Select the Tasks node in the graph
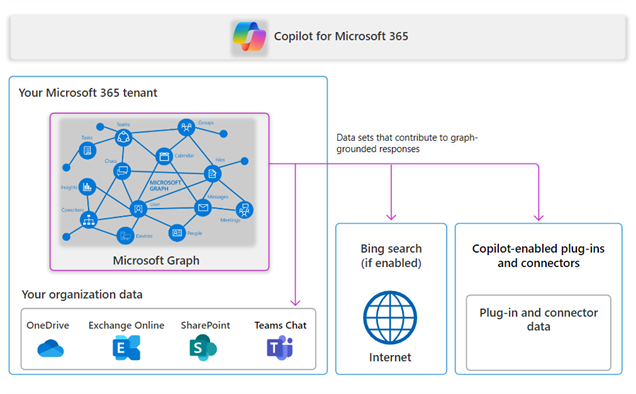Image resolution: width=636 pixels, height=394 pixels. point(87,151)
